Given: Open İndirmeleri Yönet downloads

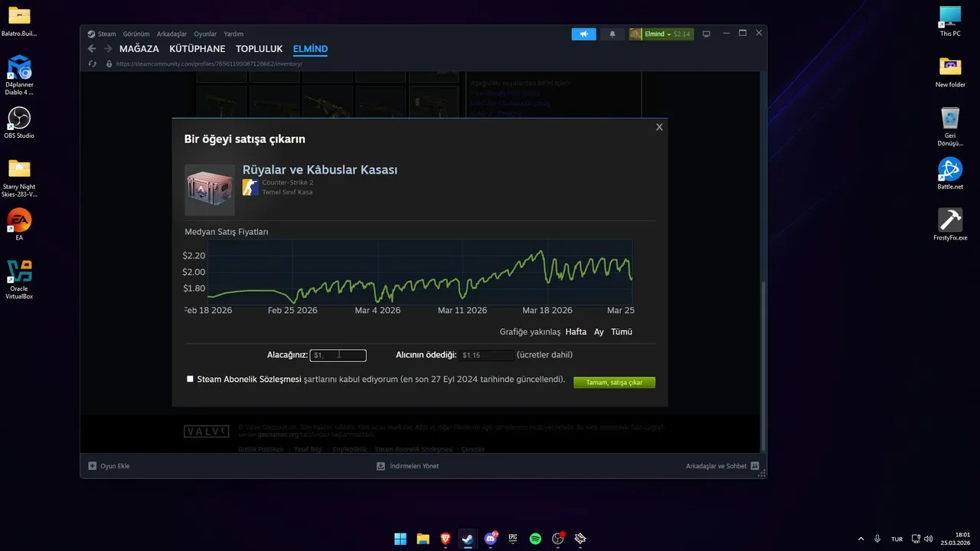Looking at the screenshot, I should [407, 466].
